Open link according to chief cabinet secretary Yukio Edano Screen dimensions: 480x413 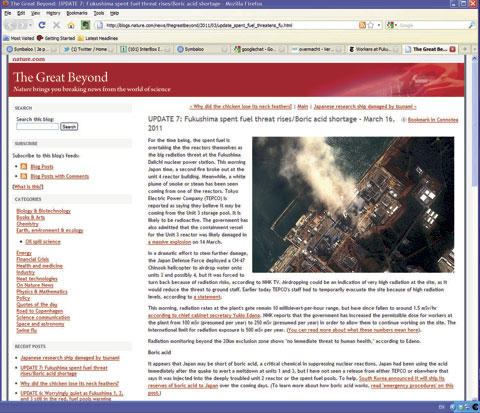click(204, 315)
